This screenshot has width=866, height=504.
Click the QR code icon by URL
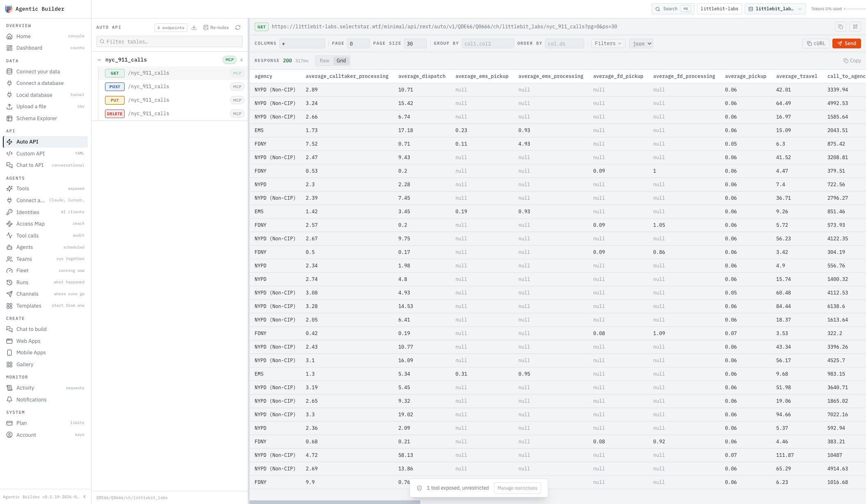855,27
